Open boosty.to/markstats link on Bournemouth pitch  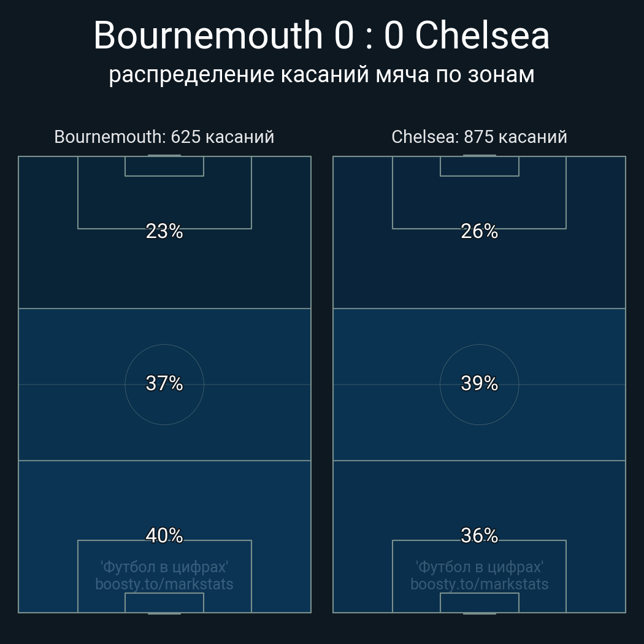coord(164,584)
